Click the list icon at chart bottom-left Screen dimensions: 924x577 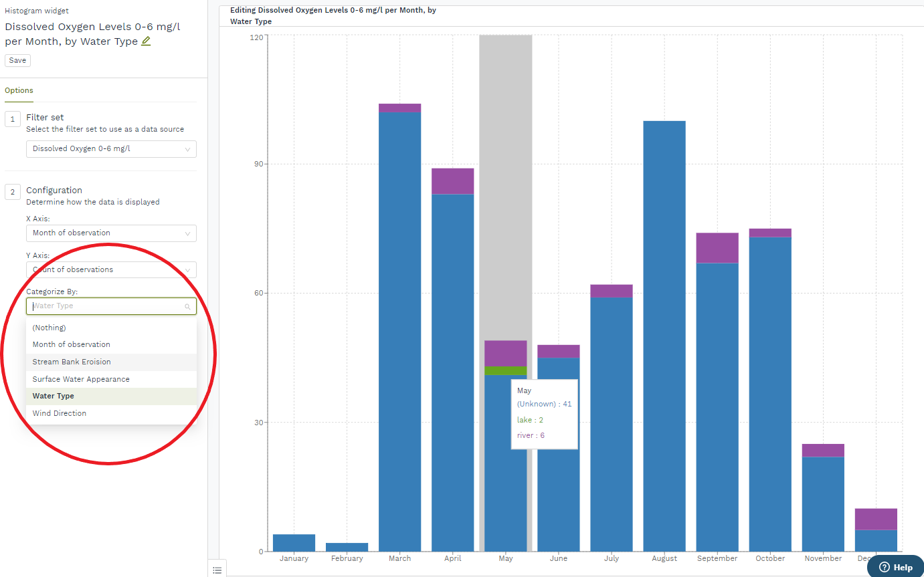[x=217, y=570]
